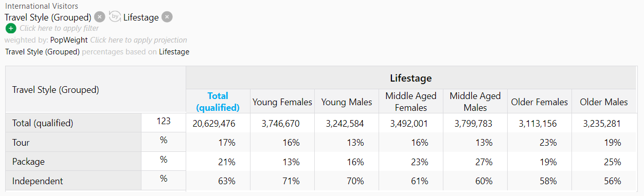Click the swap 'by' icon between variables
Screen dimensions: 644x196
[x=115, y=17]
